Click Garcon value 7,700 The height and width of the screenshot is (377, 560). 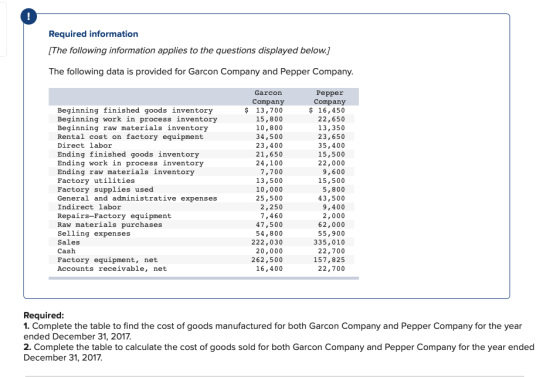[271, 172]
